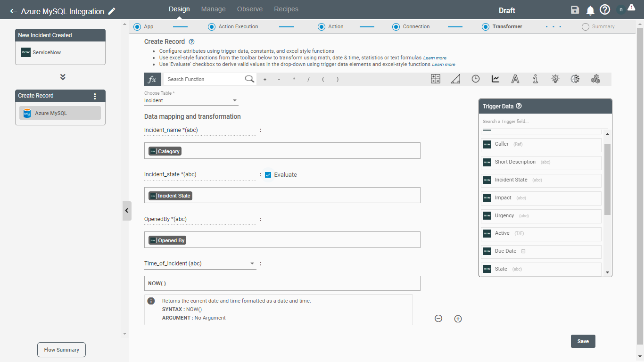Open information functions icon
The image size is (644, 362).
(536, 79)
